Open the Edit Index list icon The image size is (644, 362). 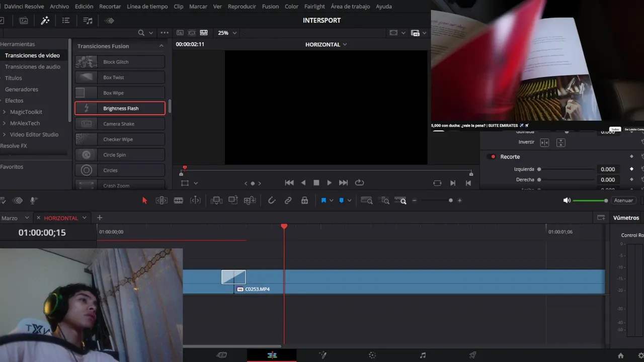tap(66, 21)
